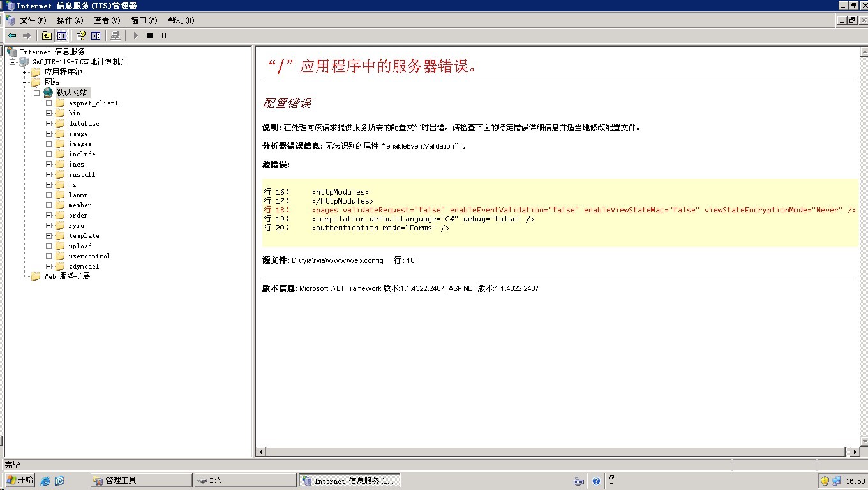Click the Back arrow toolbar icon
The height and width of the screenshot is (490, 868).
[x=12, y=36]
